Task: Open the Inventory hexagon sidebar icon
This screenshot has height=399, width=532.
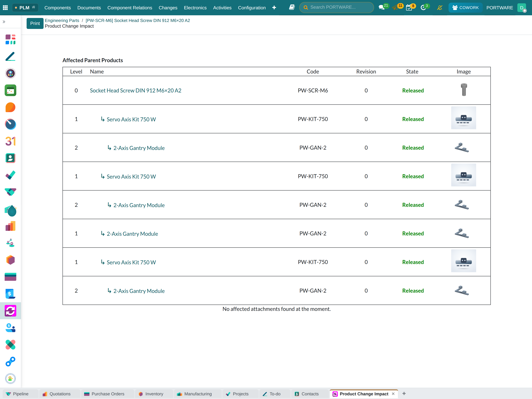Action: click(10, 260)
